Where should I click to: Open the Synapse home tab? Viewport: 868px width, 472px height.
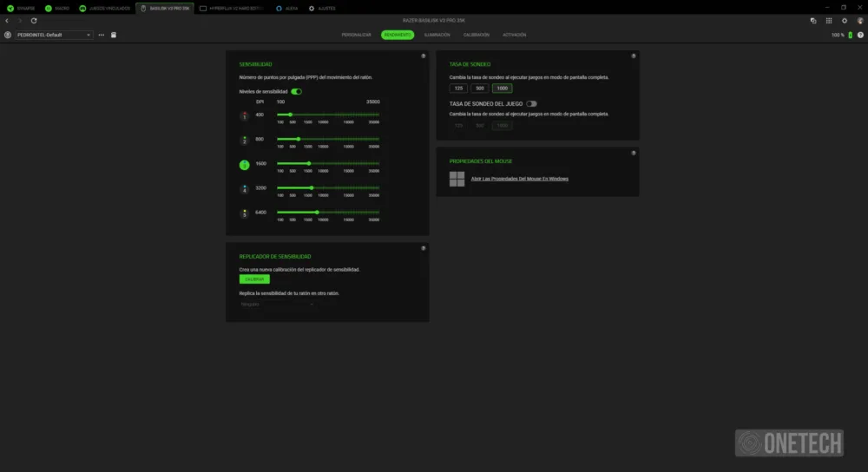pos(21,9)
